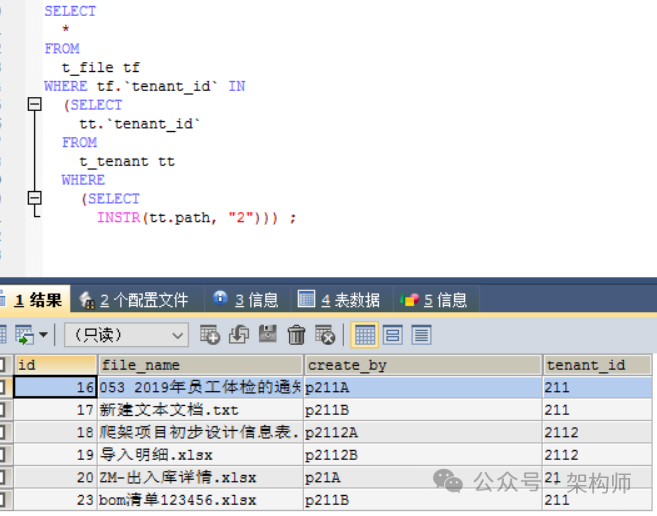Switch to text view mode
The image size is (657, 516).
421,335
